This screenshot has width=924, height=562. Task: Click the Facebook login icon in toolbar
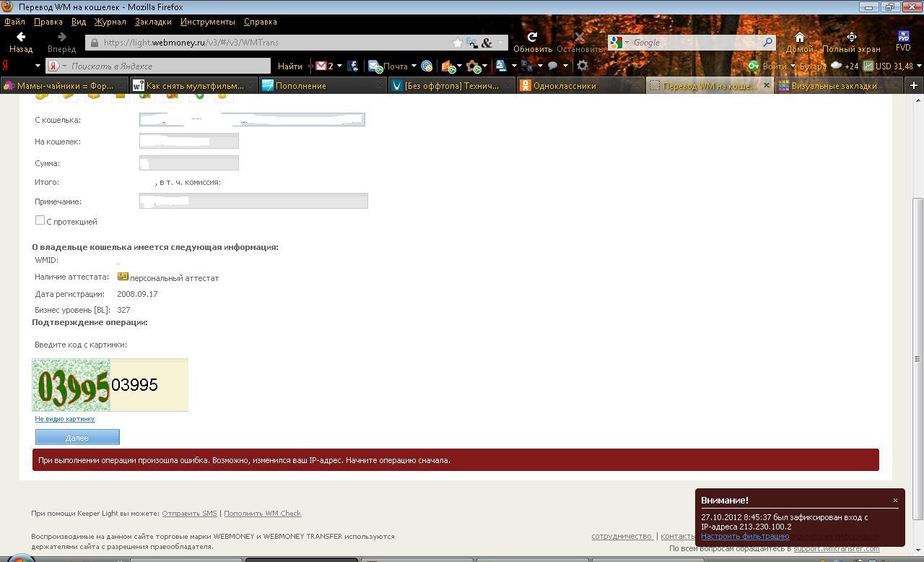click(352, 66)
